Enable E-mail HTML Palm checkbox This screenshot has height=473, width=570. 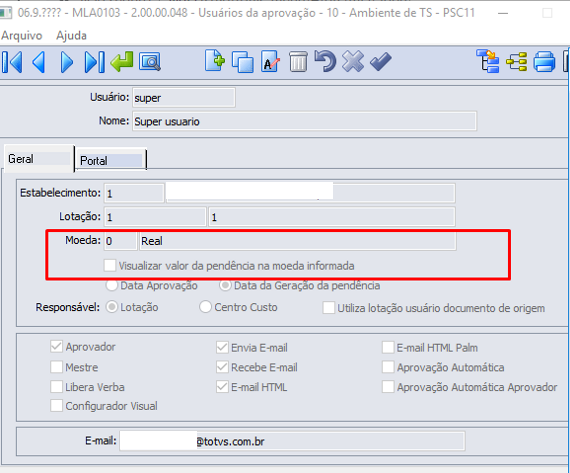coord(388,347)
